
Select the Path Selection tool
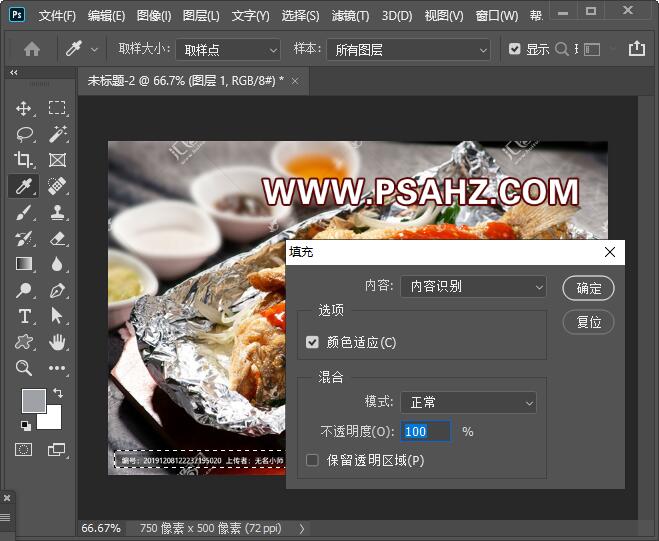point(57,316)
